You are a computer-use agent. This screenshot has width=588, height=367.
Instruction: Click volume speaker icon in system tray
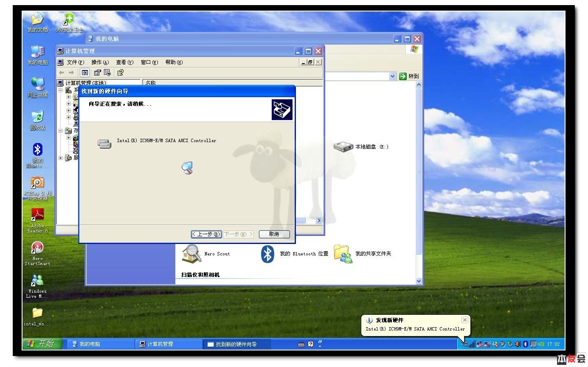click(518, 344)
